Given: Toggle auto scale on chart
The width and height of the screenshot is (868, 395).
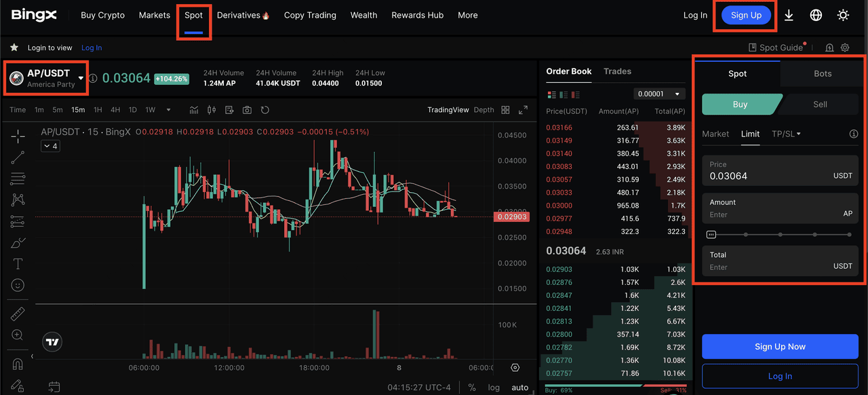Looking at the screenshot, I should [x=519, y=388].
